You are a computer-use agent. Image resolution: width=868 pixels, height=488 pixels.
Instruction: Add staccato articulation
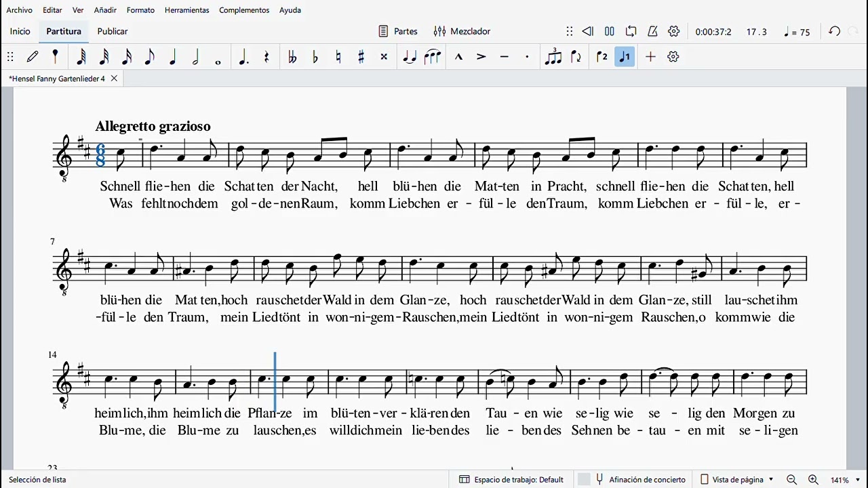point(527,57)
